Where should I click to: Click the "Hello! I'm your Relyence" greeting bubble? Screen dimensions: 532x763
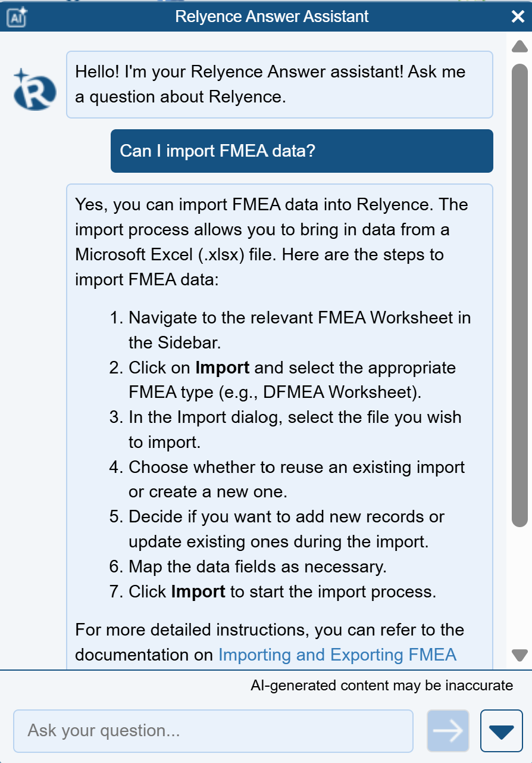279,84
